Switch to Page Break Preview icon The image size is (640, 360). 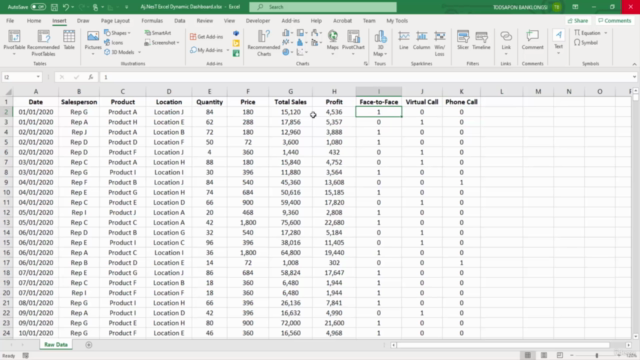[x=560, y=356]
